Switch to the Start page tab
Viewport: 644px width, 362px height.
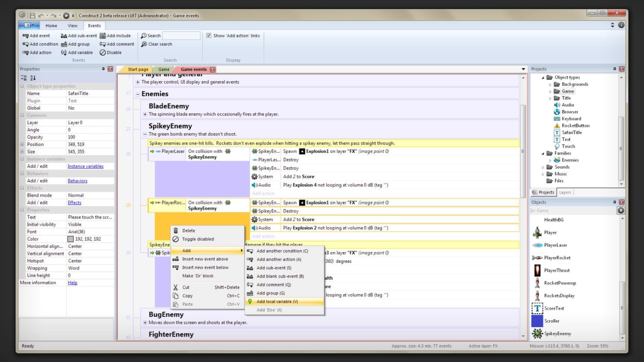(138, 69)
